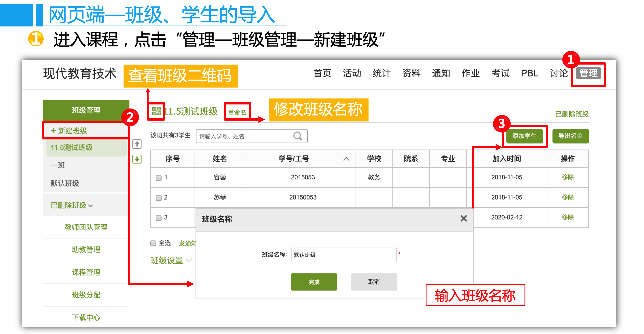Expand the 已删除班级 sidebar dropdown
The height and width of the screenshot is (334, 644).
(x=72, y=205)
